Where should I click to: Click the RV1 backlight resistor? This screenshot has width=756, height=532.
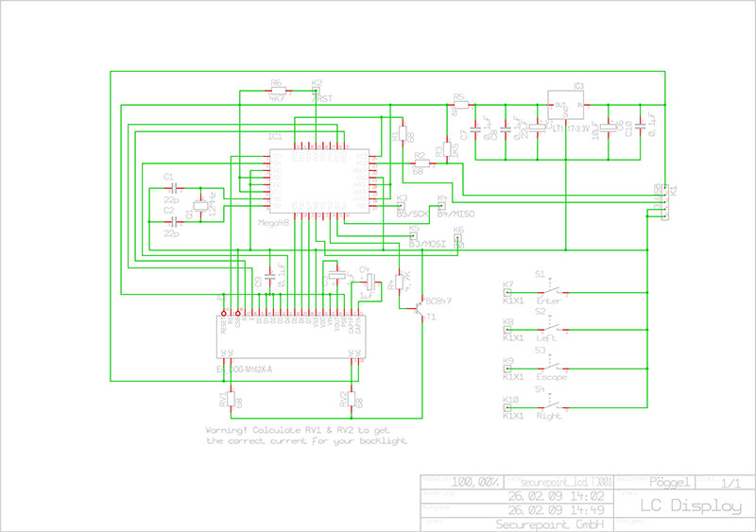coord(231,400)
